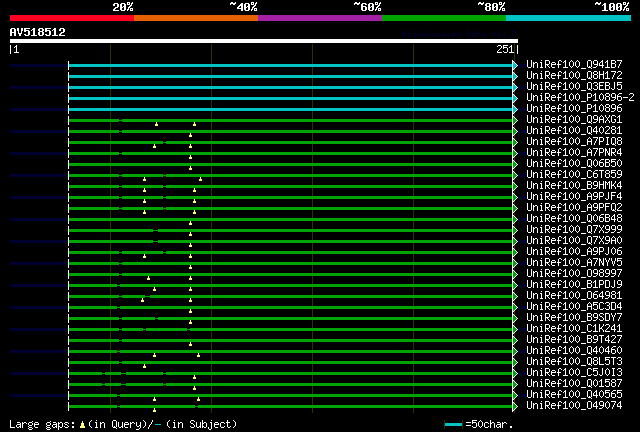Click the cyan alignment bar for UniRef100_Q3EBJ5
The width and height of the screenshot is (640, 432).
coord(291,87)
